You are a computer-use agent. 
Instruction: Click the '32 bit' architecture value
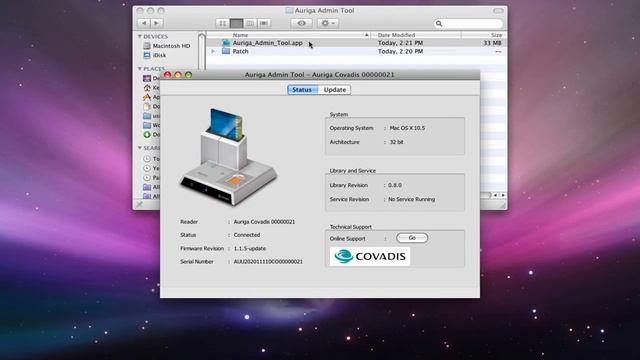tap(396, 142)
